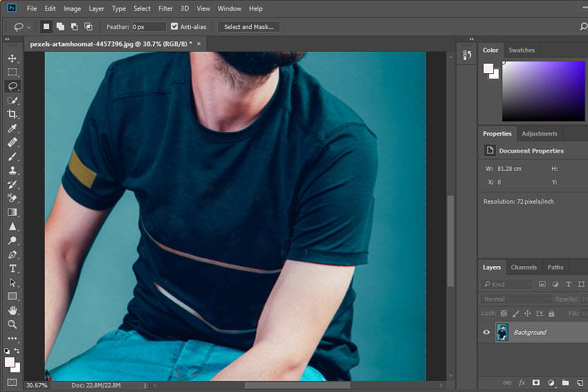Add a layer style with fx icon

pyautogui.click(x=522, y=382)
